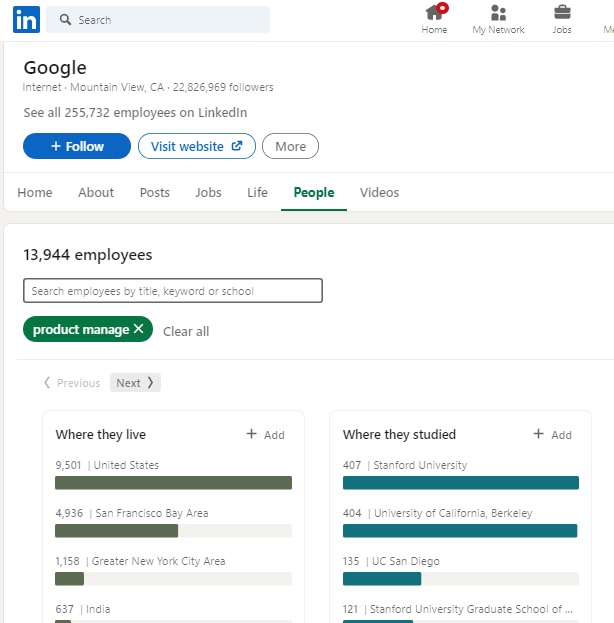The image size is (614, 623).
Task: Click 121 | Stanford University Graduate School label
Action: (x=458, y=609)
